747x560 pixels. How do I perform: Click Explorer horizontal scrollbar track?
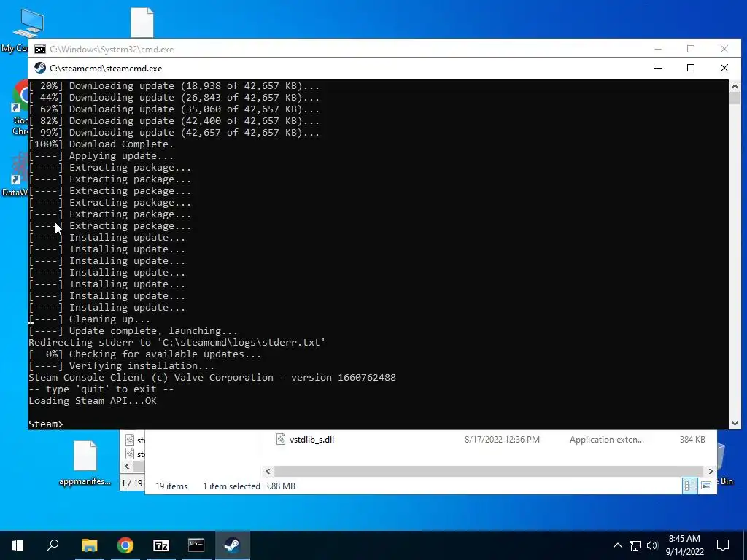tap(489, 472)
